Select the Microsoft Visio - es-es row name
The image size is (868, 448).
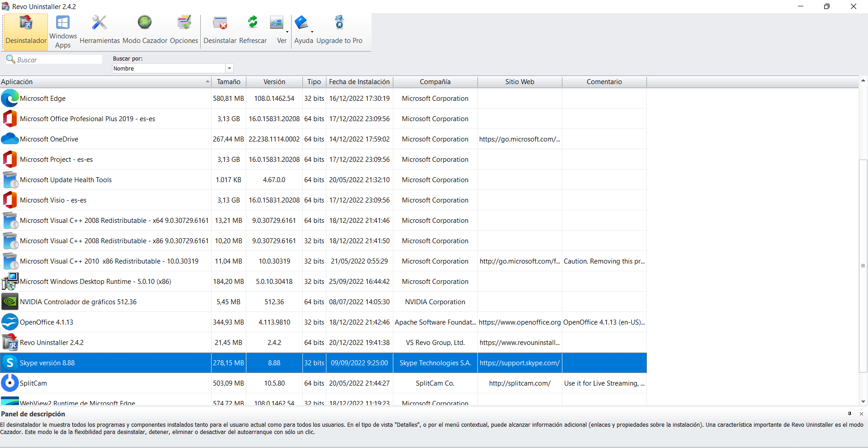tap(53, 200)
